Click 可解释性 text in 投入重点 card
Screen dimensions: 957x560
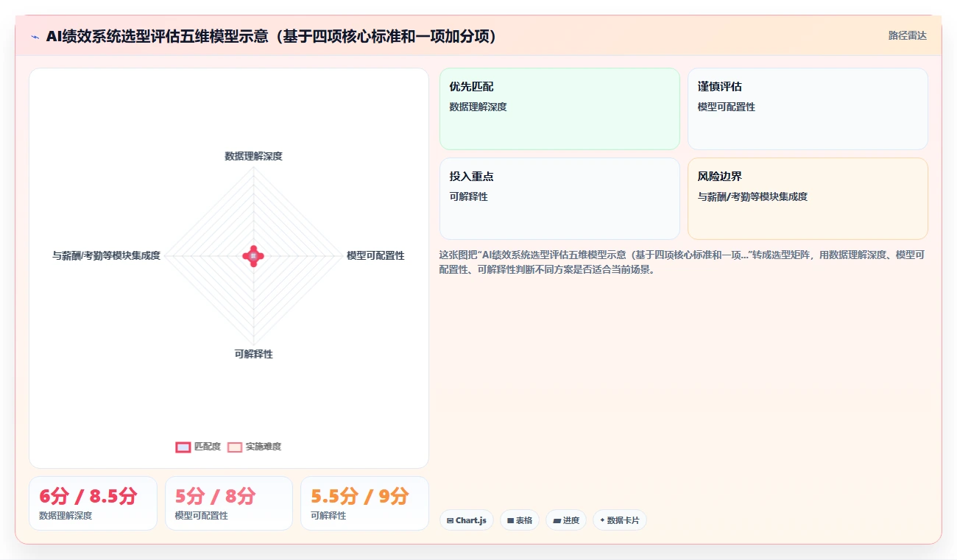click(x=468, y=196)
